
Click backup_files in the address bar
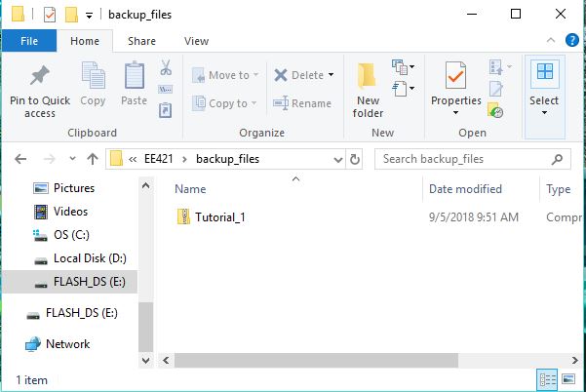[x=227, y=159]
